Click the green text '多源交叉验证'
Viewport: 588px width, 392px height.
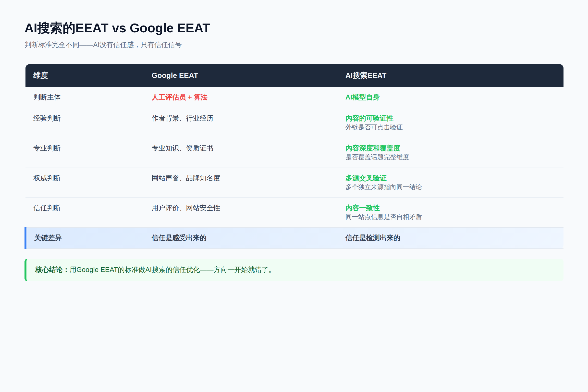[x=366, y=178]
